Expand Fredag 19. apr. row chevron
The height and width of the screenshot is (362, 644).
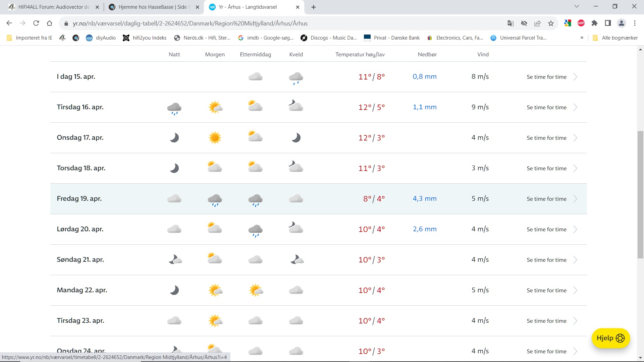[x=575, y=199]
